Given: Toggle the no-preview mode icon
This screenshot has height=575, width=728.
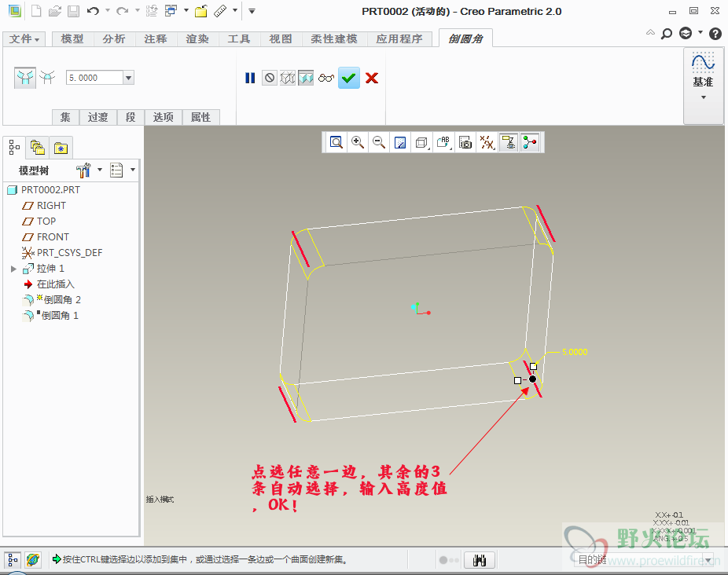Looking at the screenshot, I should (270, 78).
